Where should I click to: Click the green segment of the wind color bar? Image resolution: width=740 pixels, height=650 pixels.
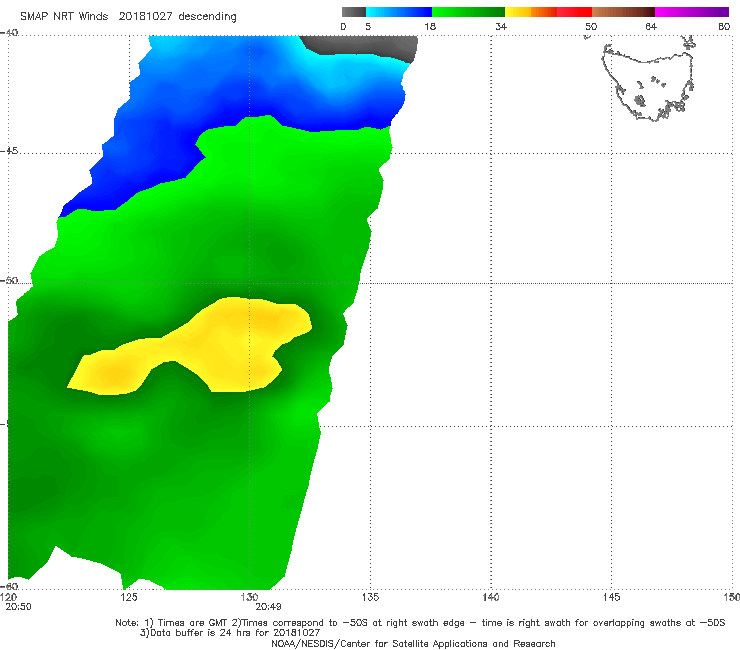click(468, 12)
